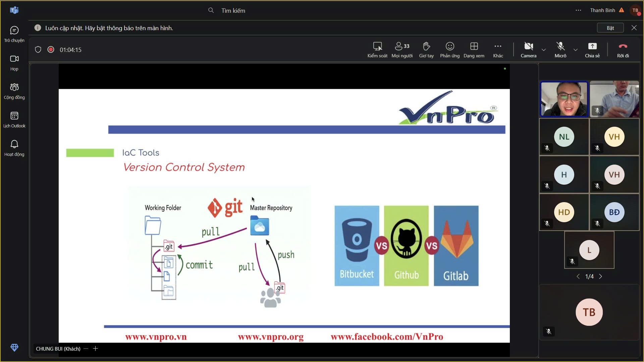The width and height of the screenshot is (644, 362).
Task: Switch to the Họp meetings tab
Action: (x=14, y=63)
